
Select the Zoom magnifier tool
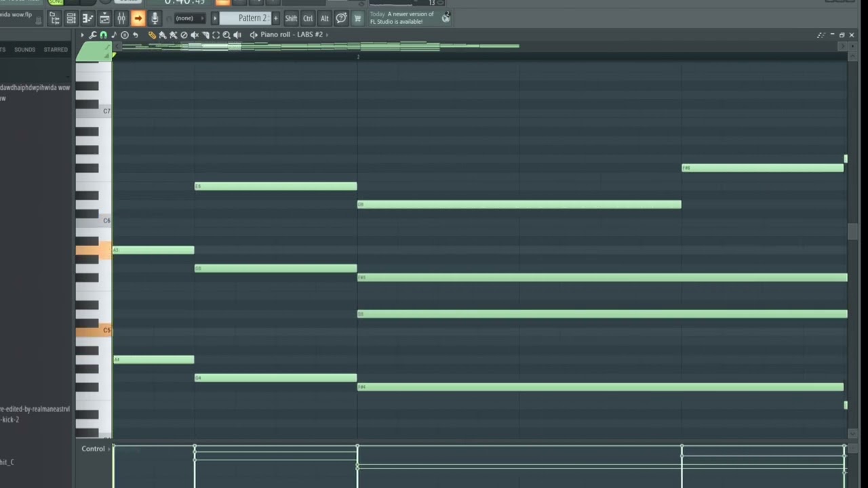(x=226, y=35)
